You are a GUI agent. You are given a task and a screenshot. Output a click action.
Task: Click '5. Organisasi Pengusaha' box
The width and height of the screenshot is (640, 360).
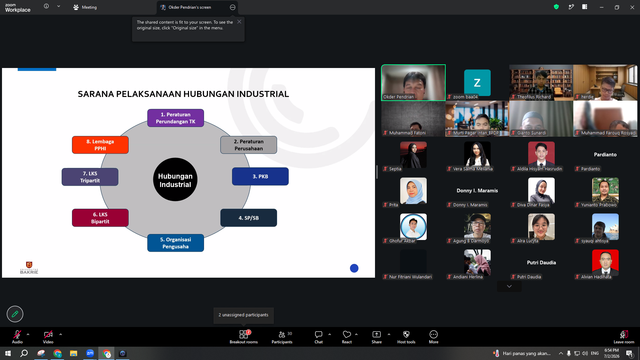pyautogui.click(x=176, y=243)
